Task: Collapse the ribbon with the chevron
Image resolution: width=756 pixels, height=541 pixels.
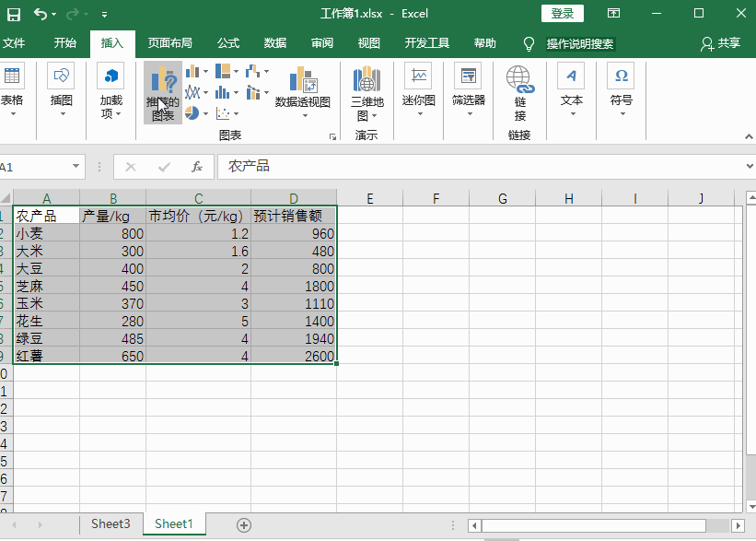Action: pos(749,137)
